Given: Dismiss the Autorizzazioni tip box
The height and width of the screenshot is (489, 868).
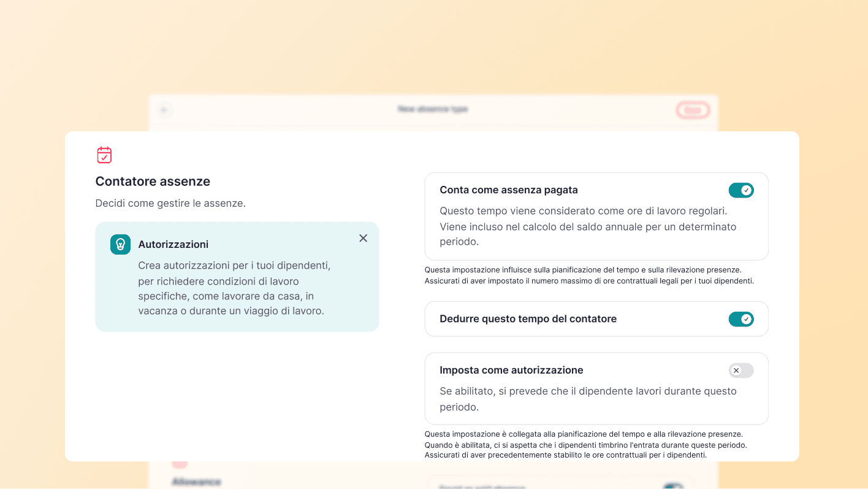Looking at the screenshot, I should tap(363, 238).
